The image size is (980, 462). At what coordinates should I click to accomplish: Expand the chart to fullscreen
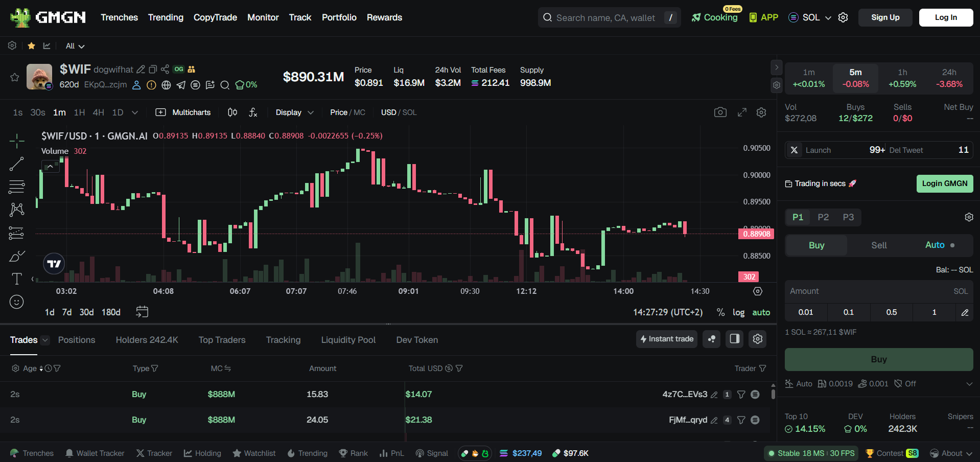[x=742, y=112]
